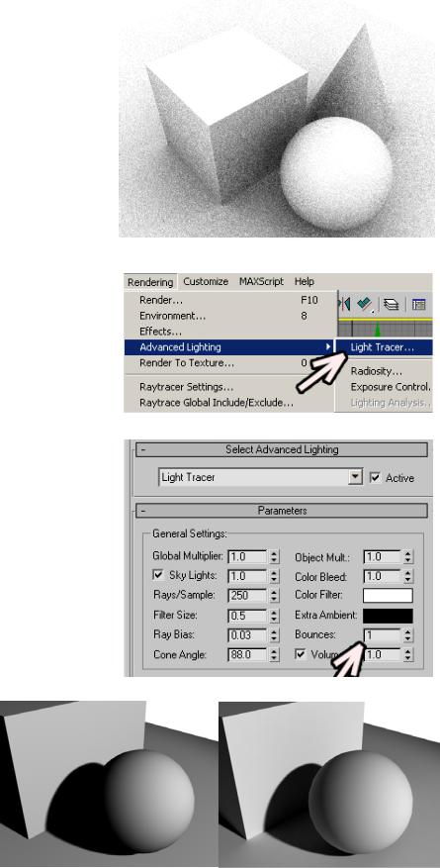
Task: Click the Global Multiplier value field
Action: click(247, 556)
